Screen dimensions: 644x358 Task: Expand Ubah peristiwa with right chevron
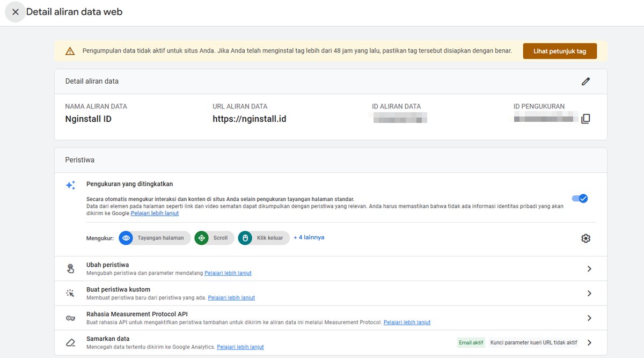pyautogui.click(x=589, y=269)
